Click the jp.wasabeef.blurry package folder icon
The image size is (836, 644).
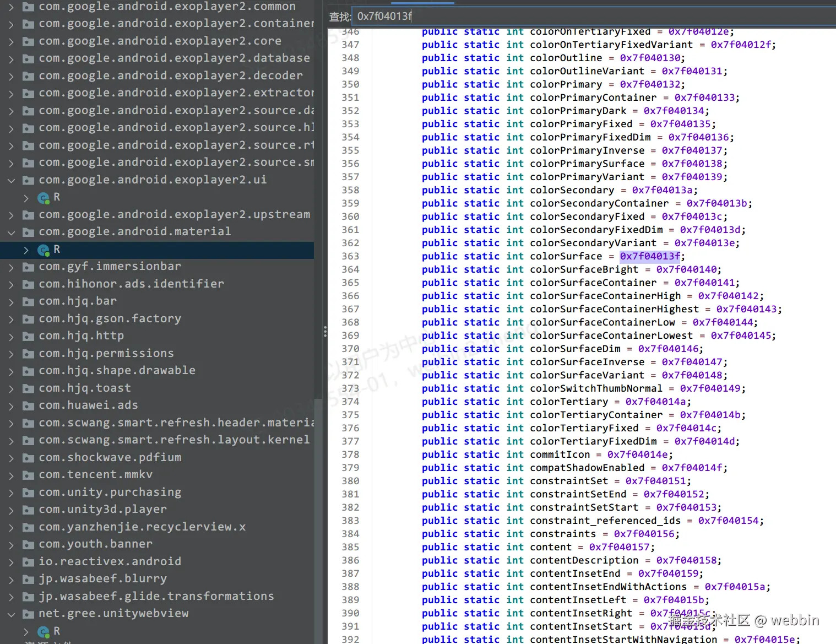pyautogui.click(x=28, y=579)
